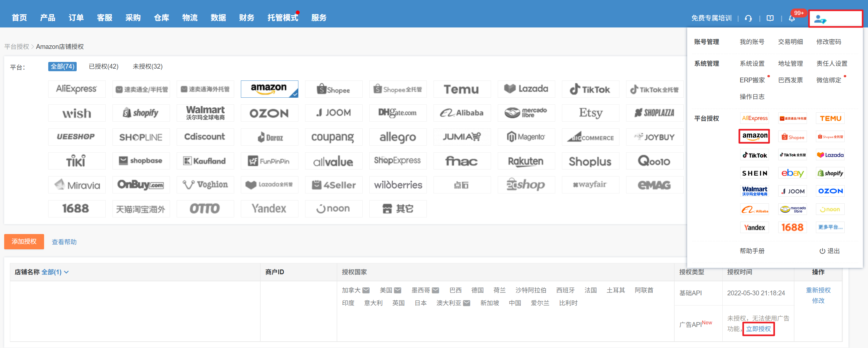Viewport: 868px width, 348px height.
Task: Click the headset customer support icon
Action: pyautogui.click(x=749, y=18)
